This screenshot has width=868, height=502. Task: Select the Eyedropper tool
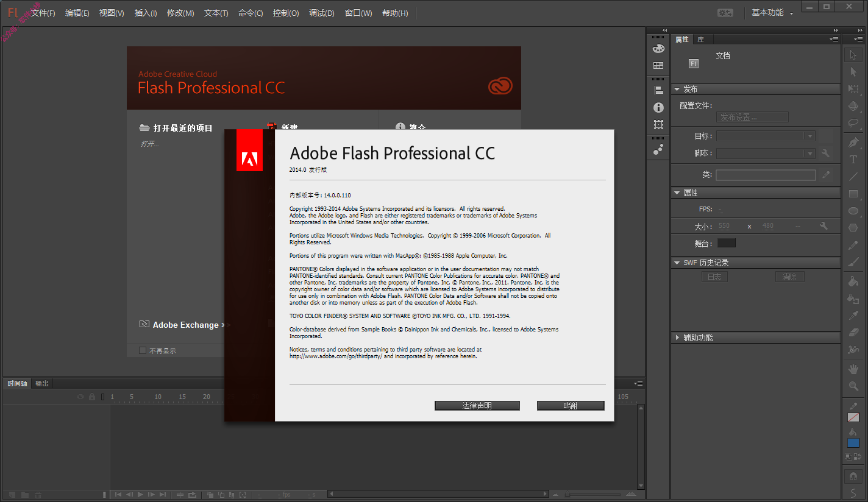tap(853, 316)
